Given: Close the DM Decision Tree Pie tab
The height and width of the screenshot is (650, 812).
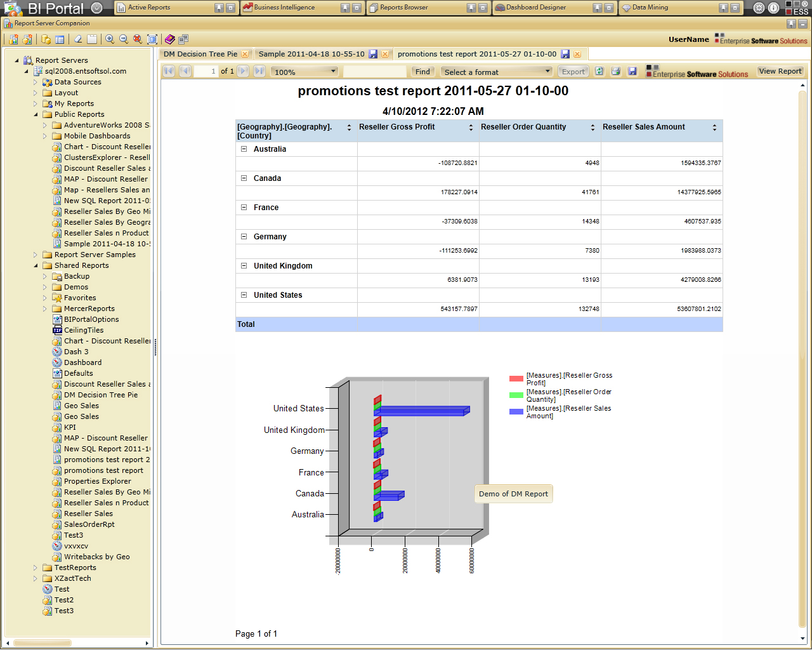Looking at the screenshot, I should coord(245,54).
